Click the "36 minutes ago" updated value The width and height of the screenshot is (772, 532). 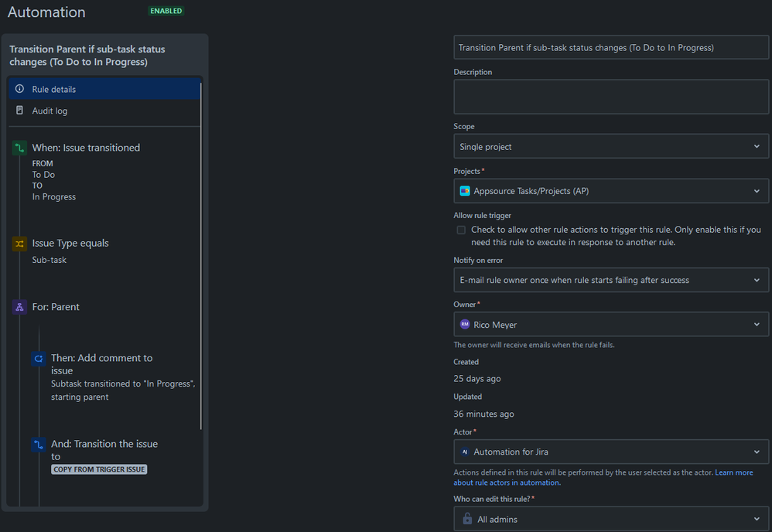coord(483,414)
